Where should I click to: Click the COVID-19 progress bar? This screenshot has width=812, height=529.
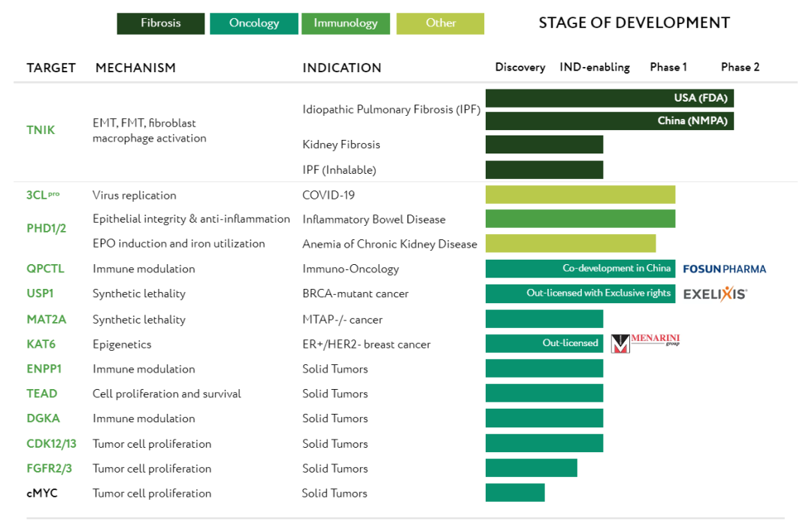click(x=580, y=195)
